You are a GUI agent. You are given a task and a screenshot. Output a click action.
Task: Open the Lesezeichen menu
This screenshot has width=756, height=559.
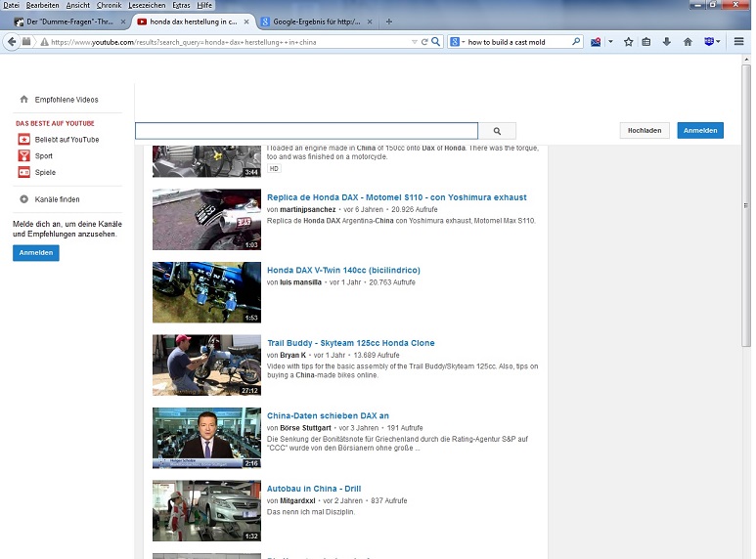(x=146, y=5)
